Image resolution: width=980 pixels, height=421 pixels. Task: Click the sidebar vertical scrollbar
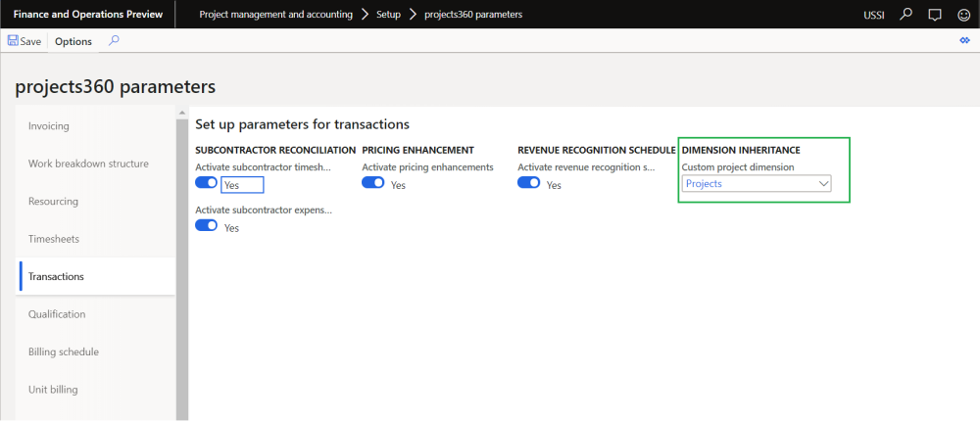(180, 264)
